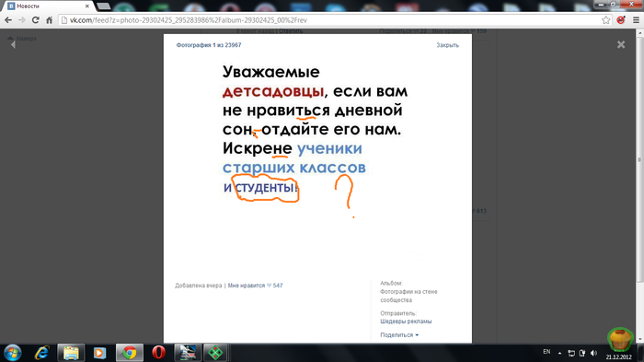Click the Chrome taskbar icon

pos(130,353)
